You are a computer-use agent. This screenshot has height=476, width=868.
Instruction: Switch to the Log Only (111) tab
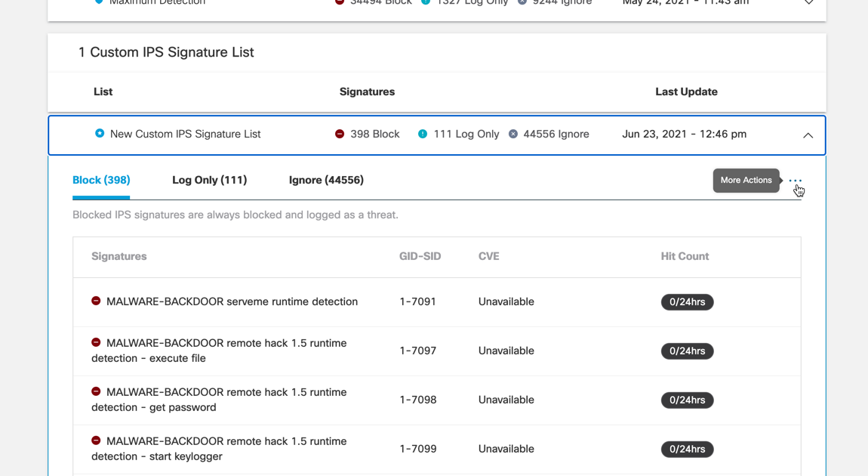pyautogui.click(x=209, y=180)
